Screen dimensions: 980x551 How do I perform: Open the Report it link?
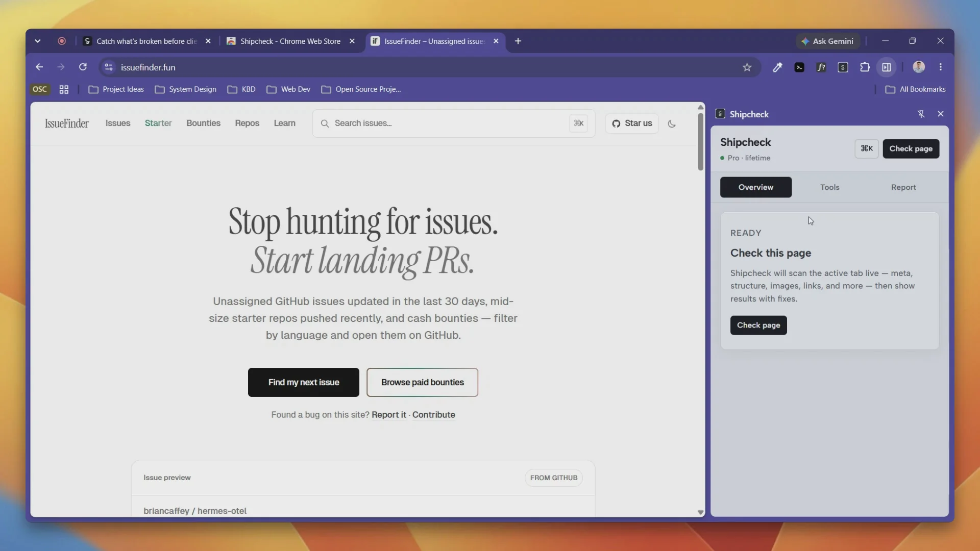(x=389, y=415)
